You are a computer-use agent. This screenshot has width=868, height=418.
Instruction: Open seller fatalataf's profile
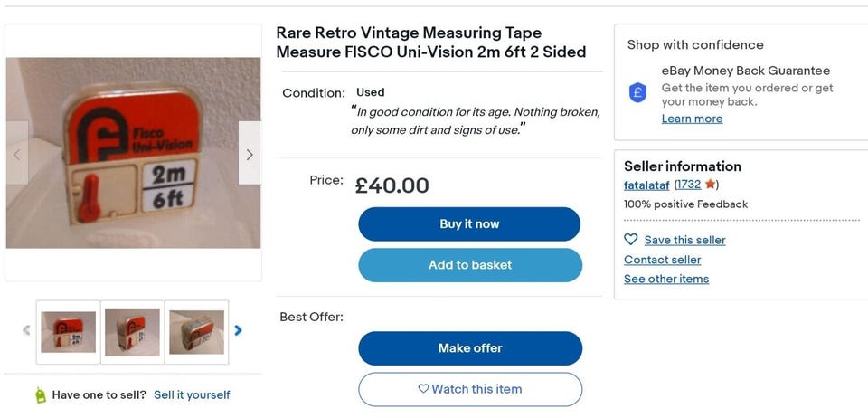(x=646, y=185)
